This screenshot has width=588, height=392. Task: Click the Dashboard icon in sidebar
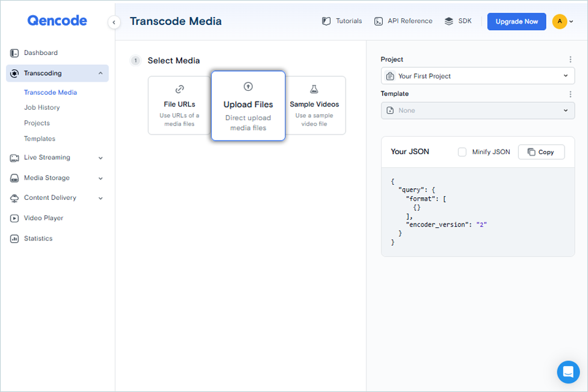click(x=14, y=53)
